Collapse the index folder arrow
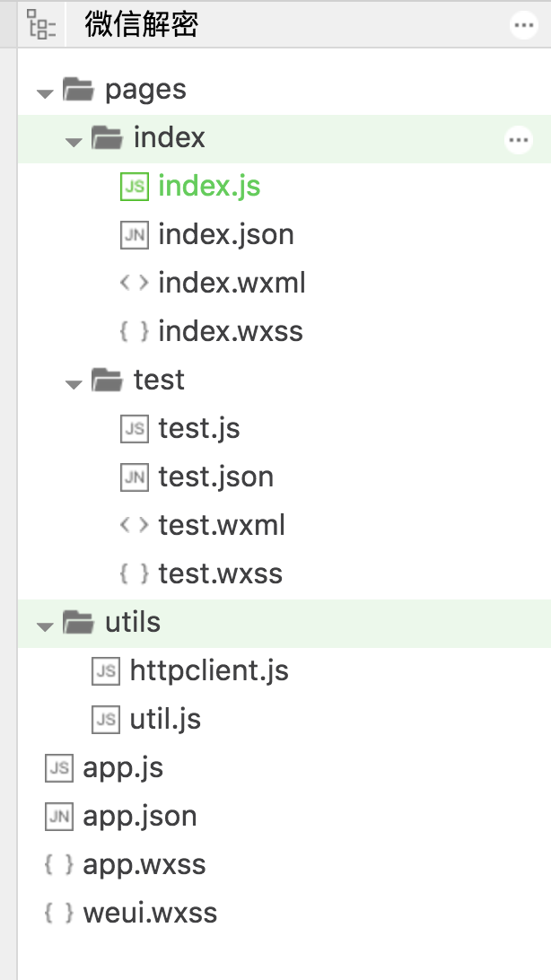 click(x=74, y=143)
